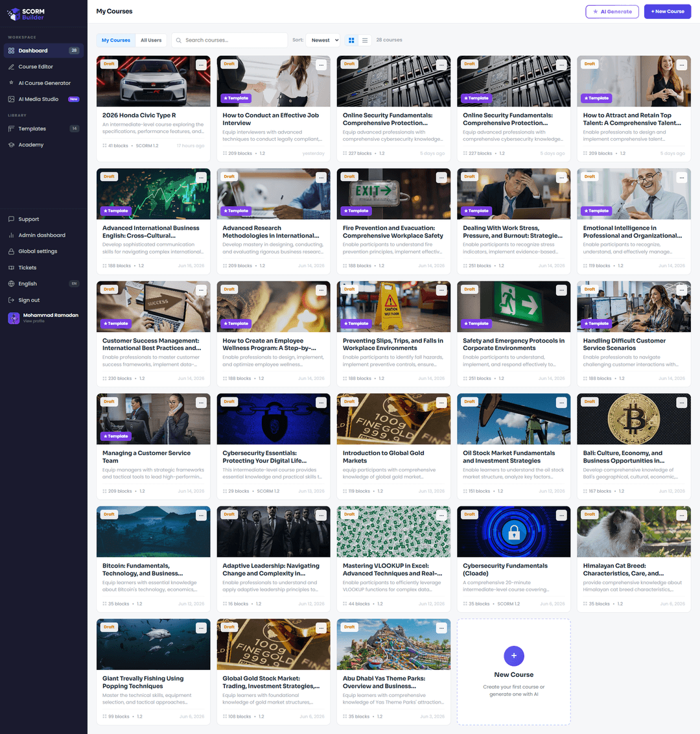Click the Sign out icon
The width and height of the screenshot is (700, 734).
(11, 300)
